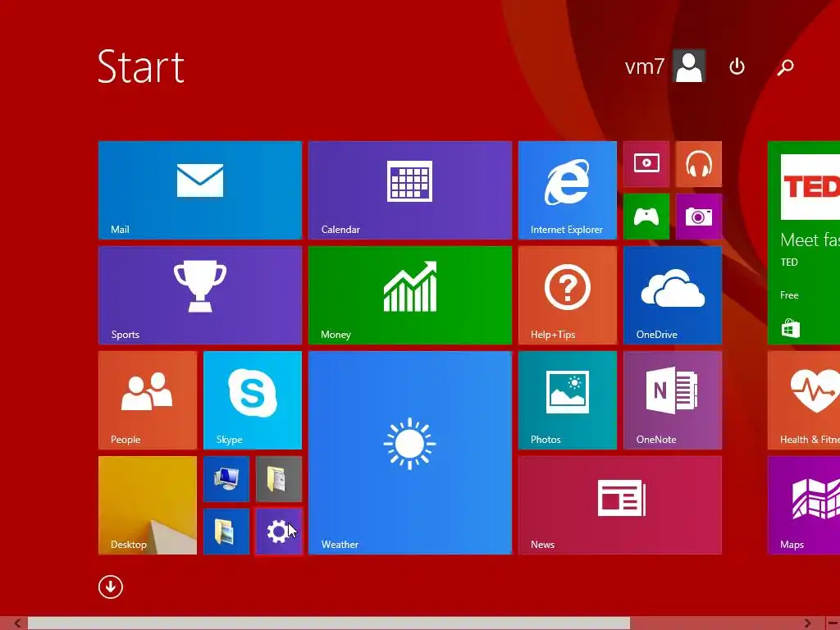Open the Music headphones tile
This screenshot has height=630, width=840.
[x=699, y=164]
